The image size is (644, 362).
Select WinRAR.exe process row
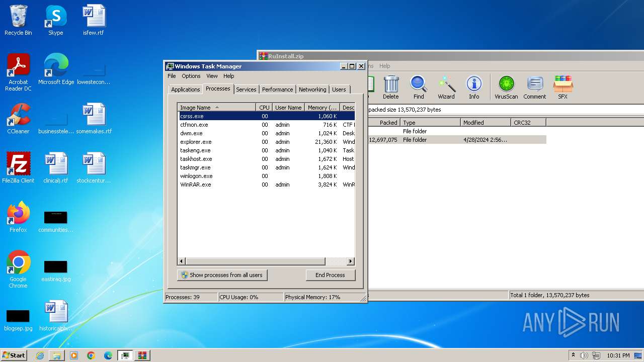266,185
